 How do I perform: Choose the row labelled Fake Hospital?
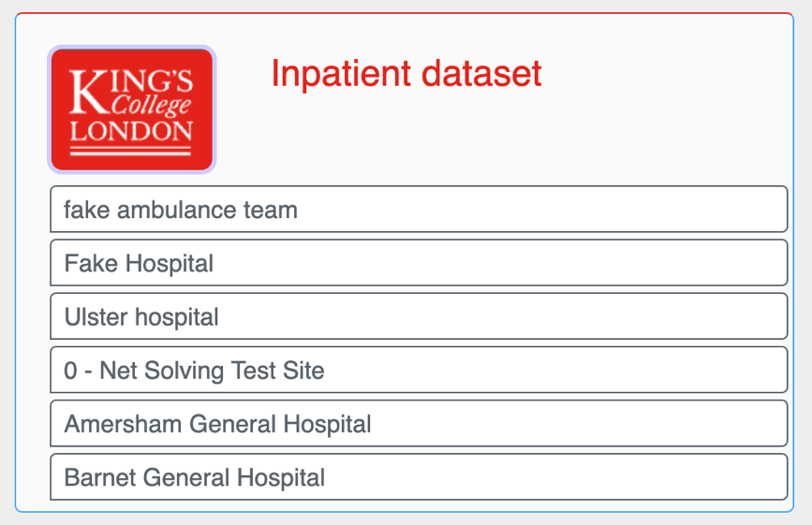[419, 263]
